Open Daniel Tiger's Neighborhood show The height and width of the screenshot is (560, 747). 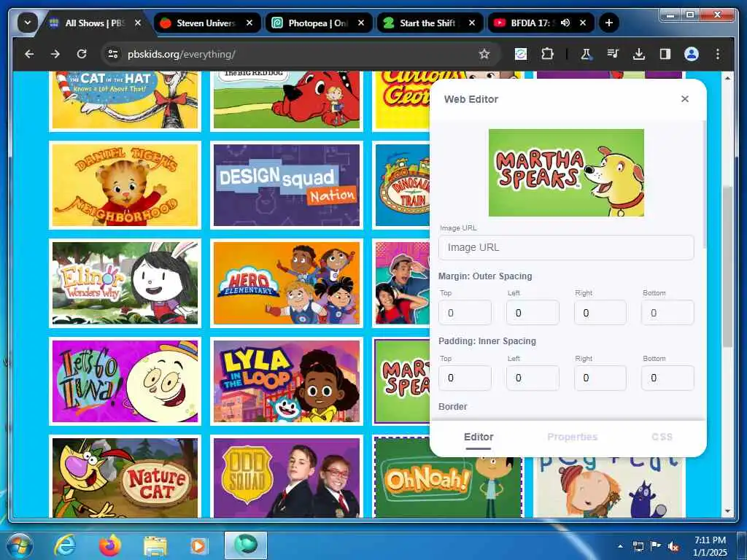click(125, 185)
